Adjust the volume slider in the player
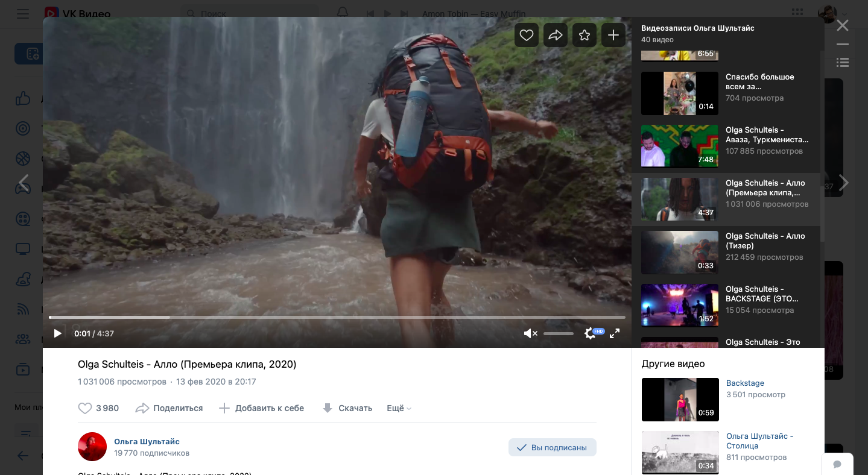The height and width of the screenshot is (475, 868). tap(559, 333)
